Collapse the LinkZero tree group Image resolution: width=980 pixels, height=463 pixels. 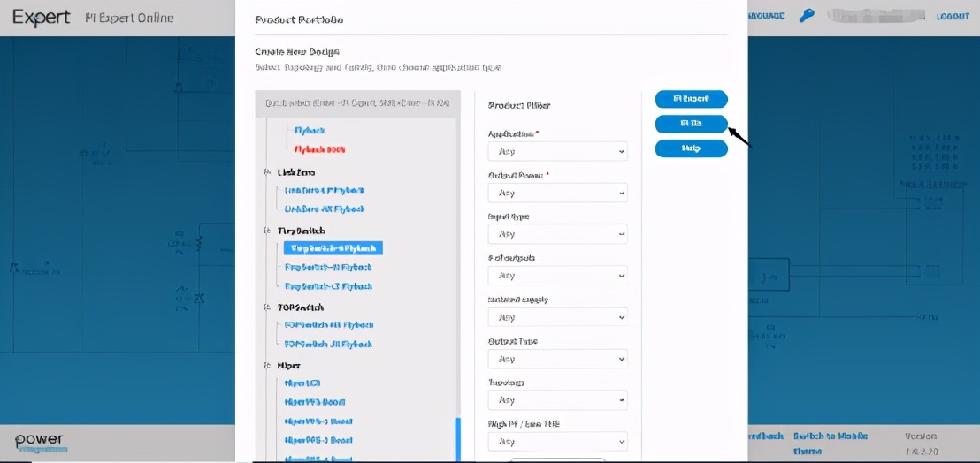(x=267, y=172)
